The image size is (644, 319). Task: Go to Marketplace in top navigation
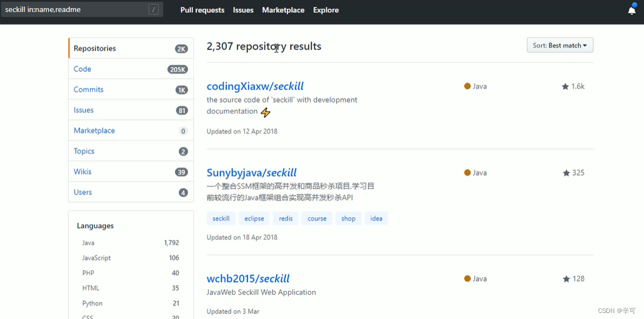pyautogui.click(x=283, y=10)
